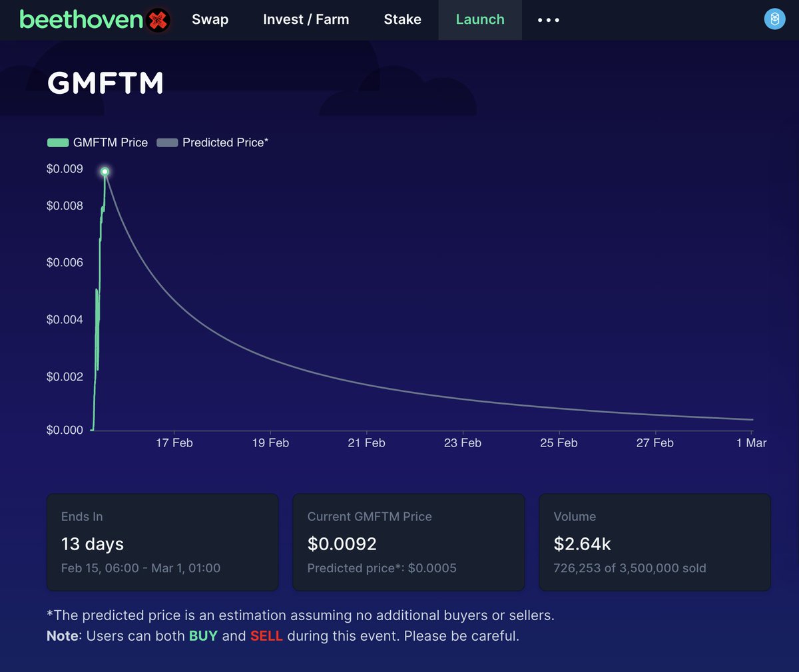Click the $0.0092 current price value
The height and width of the screenshot is (672, 799).
tap(342, 544)
